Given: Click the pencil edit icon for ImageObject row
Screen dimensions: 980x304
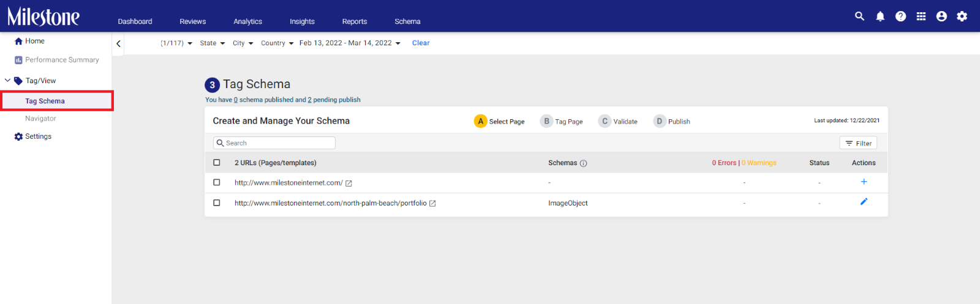Looking at the screenshot, I should click(864, 202).
